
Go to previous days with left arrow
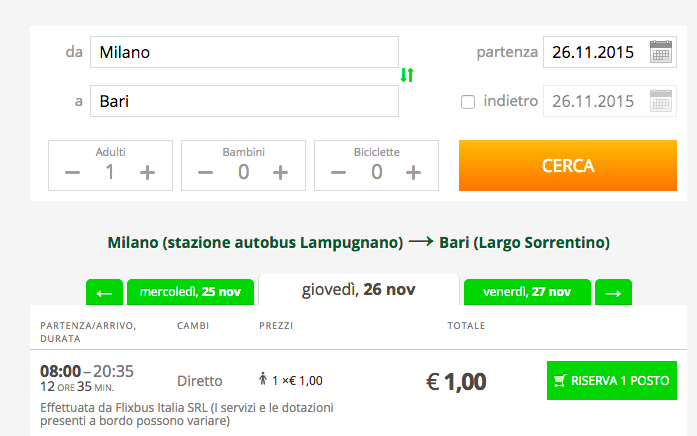pyautogui.click(x=105, y=293)
